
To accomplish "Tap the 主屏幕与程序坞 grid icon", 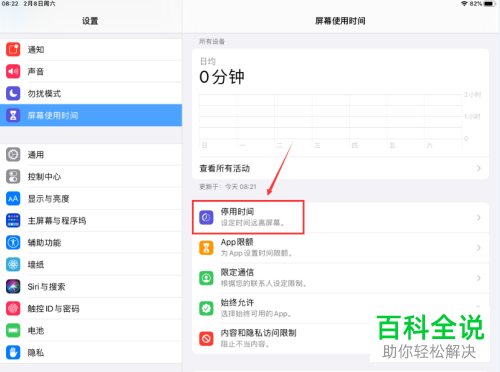I will coord(13,220).
